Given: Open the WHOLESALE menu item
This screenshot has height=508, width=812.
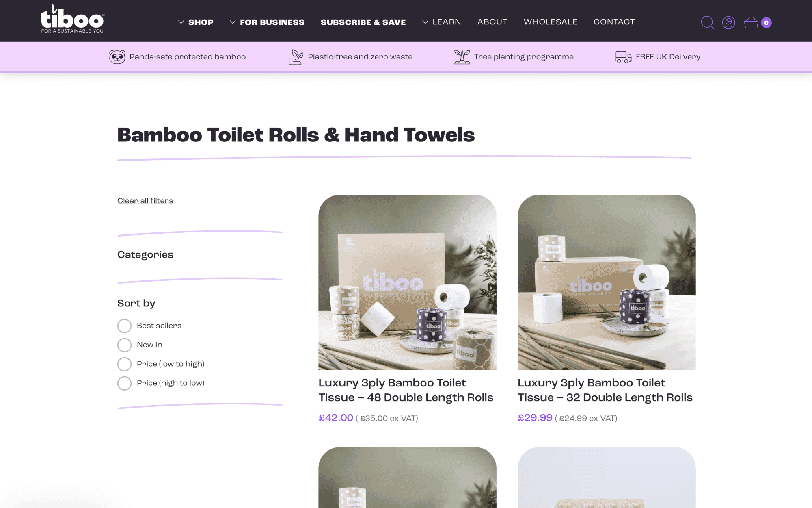Looking at the screenshot, I should 551,22.
